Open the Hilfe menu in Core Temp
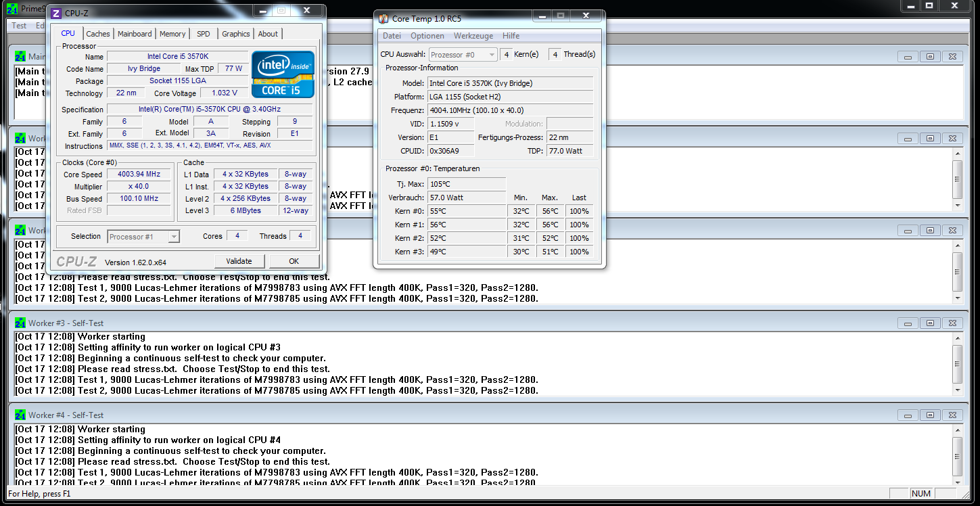The width and height of the screenshot is (980, 506). (x=511, y=36)
